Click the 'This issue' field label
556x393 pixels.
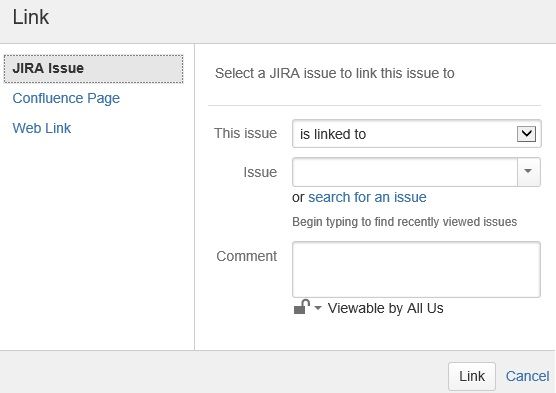pos(245,133)
